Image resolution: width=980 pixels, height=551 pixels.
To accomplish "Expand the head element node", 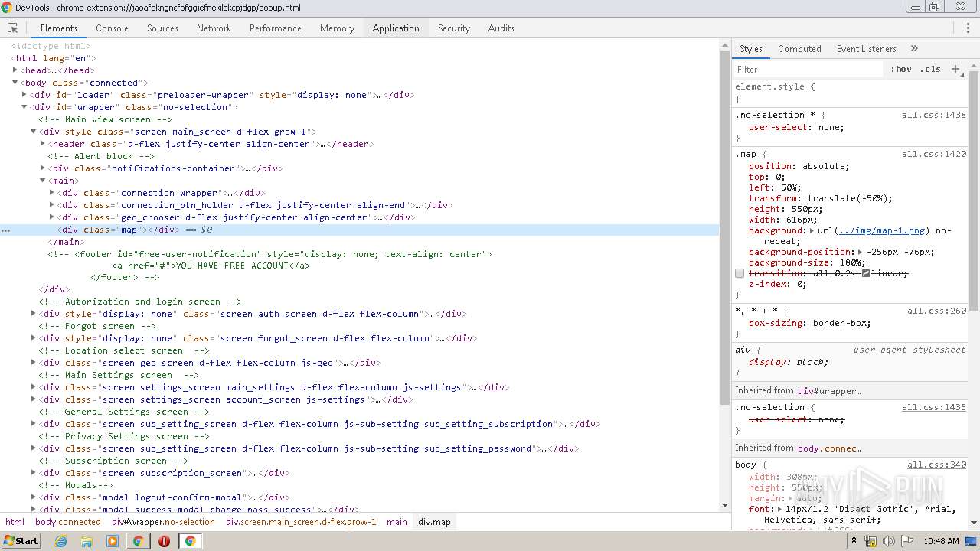I will point(15,70).
